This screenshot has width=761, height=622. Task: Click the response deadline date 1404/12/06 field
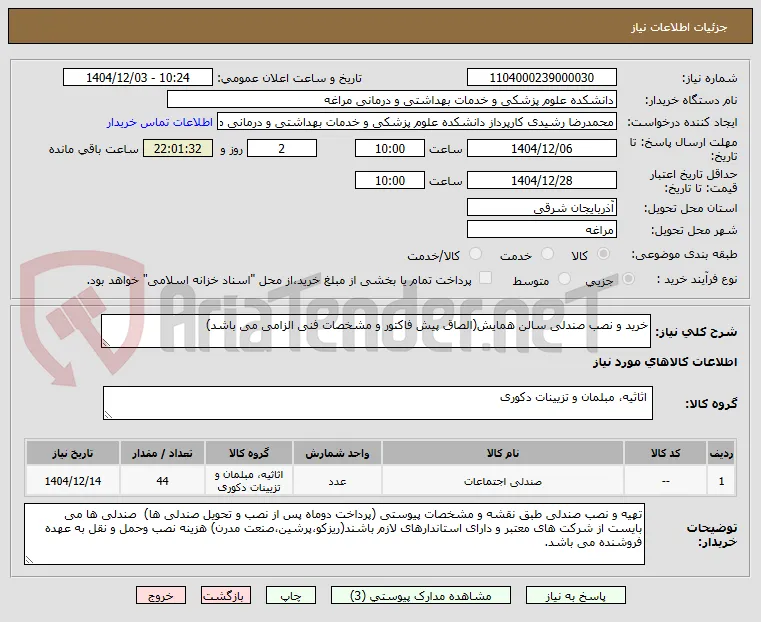[542, 148]
